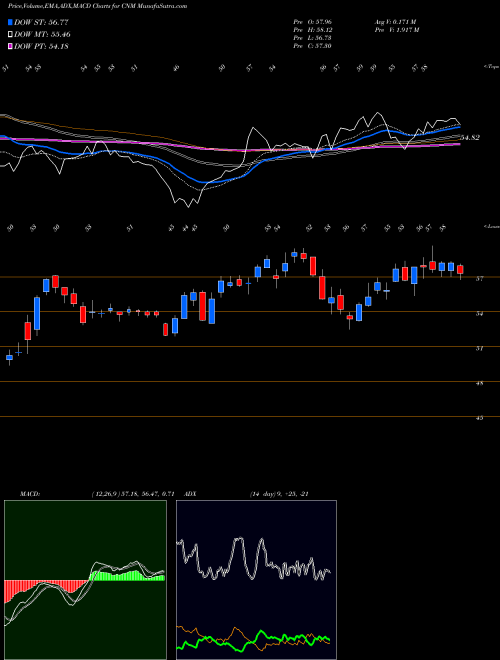This screenshot has height=660, width=500.
Task: Click the blue DOW ST legend swatch
Action: tap(10, 22)
